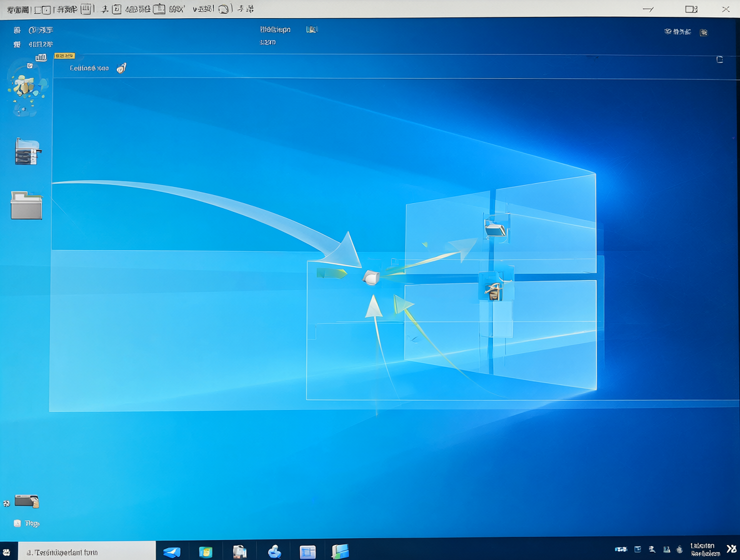Viewport: 740px width, 560px height.
Task: Click the speech-bubble icon in the title bar toolbar
Action: [x=224, y=9]
